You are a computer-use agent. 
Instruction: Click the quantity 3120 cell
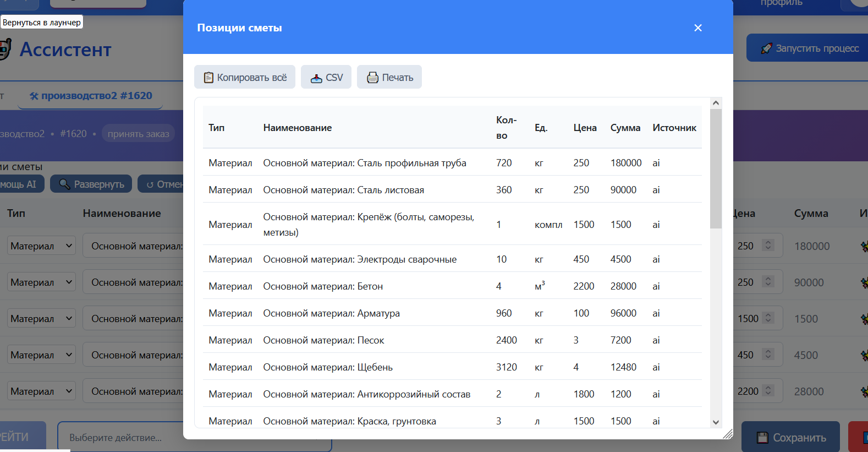(507, 367)
